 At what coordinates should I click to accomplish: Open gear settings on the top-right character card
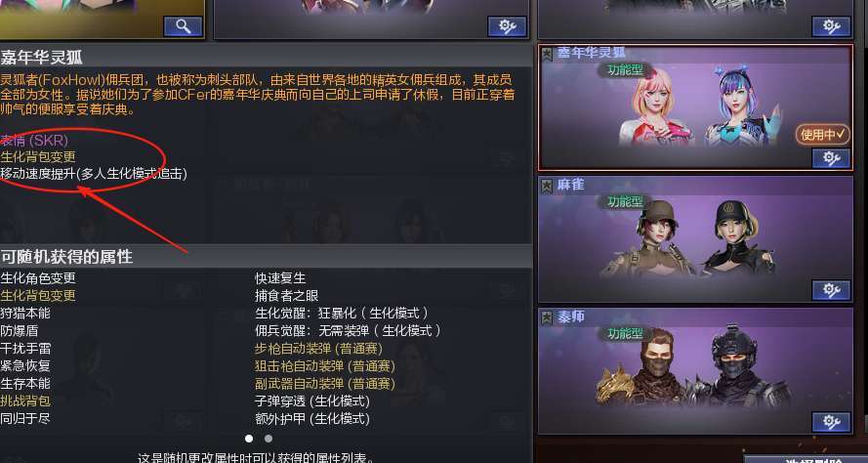[831, 26]
